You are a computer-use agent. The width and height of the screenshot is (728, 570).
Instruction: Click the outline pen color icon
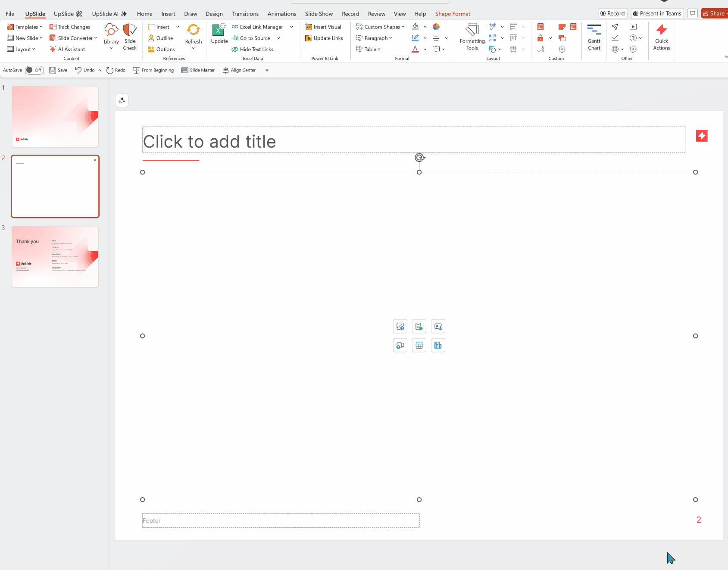415,38
